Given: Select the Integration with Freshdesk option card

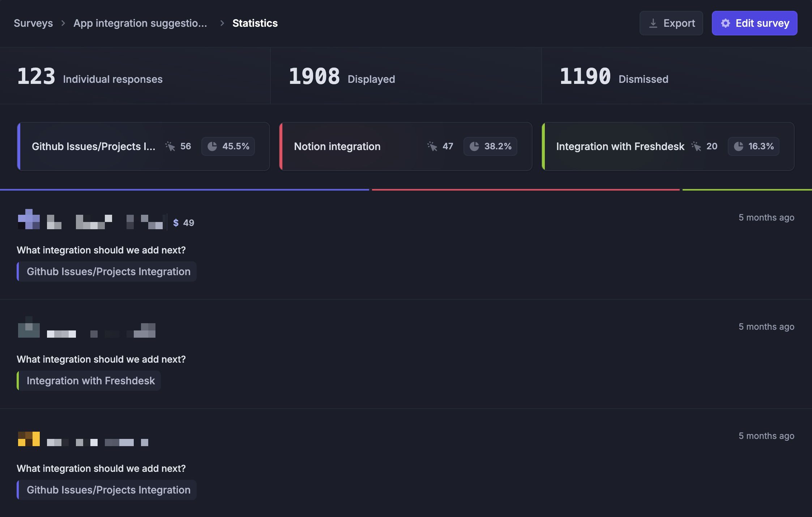Looking at the screenshot, I should 668,146.
